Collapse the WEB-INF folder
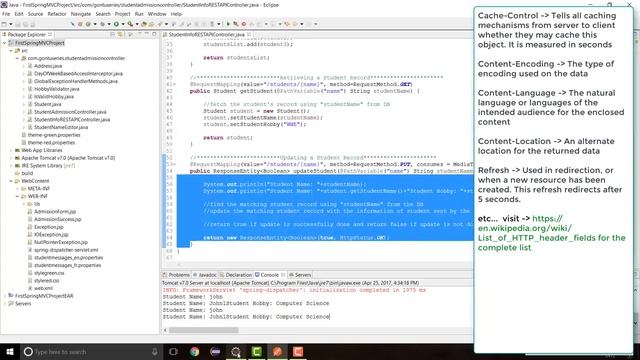This screenshot has width=640, height=360. (x=18, y=196)
